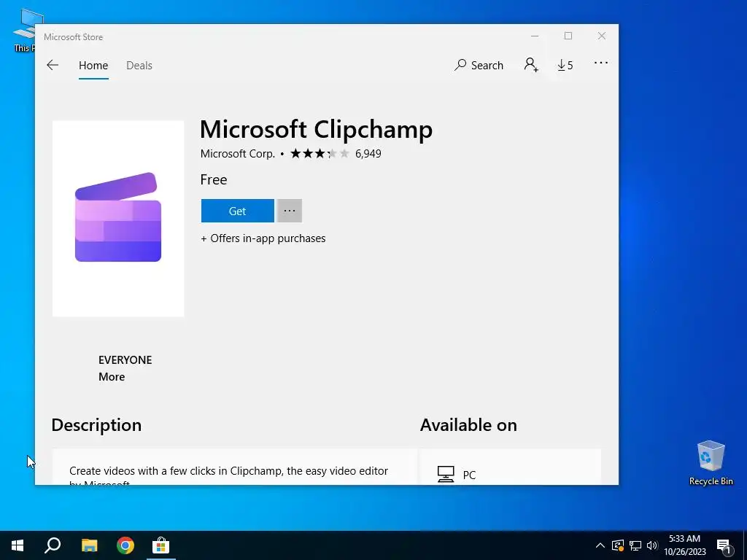
Task: Click More under the EVERYONE rating
Action: click(112, 377)
